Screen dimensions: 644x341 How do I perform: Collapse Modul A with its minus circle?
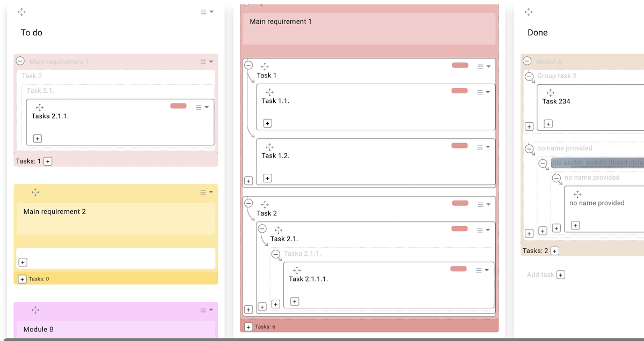(x=527, y=61)
